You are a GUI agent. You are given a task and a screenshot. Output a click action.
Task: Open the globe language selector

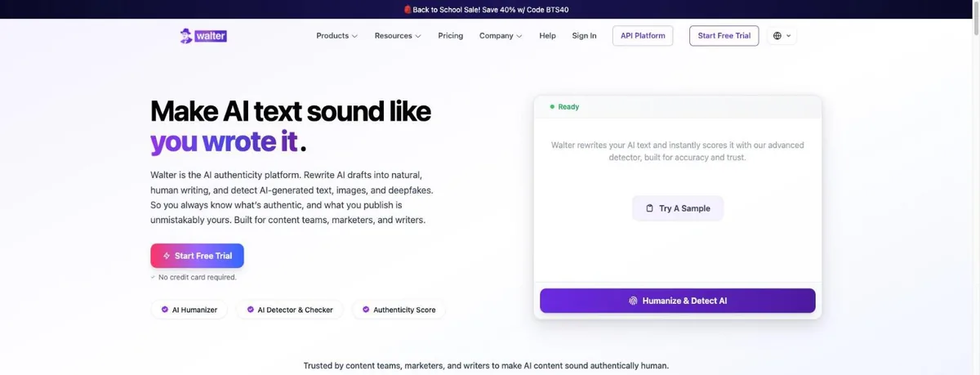coord(782,36)
